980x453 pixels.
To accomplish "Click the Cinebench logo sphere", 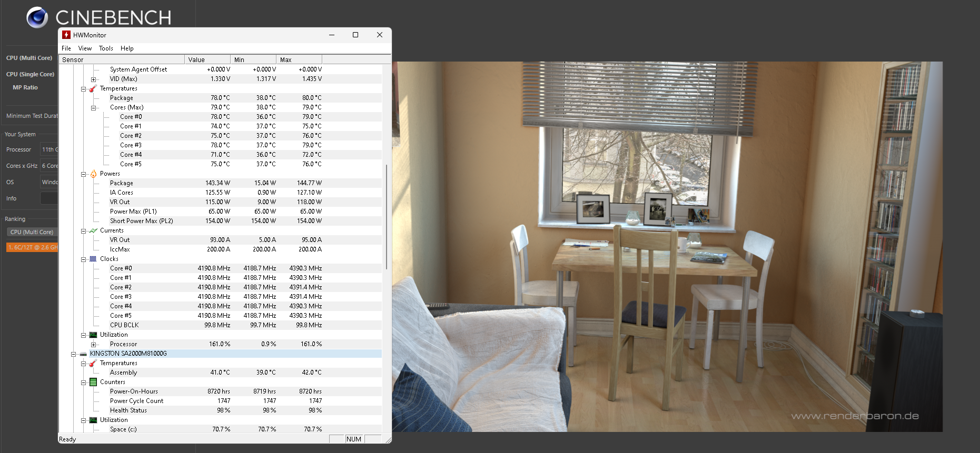I will (x=37, y=17).
